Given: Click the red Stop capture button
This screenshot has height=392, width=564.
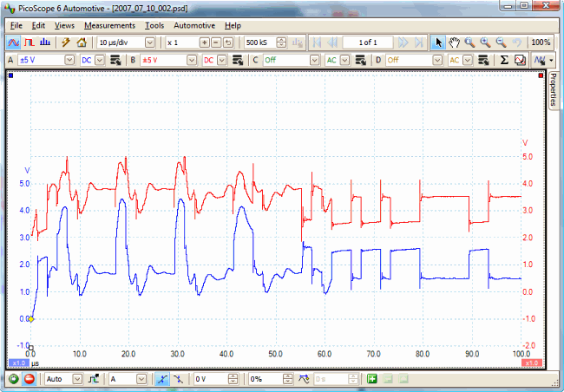Looking at the screenshot, I should [x=30, y=379].
